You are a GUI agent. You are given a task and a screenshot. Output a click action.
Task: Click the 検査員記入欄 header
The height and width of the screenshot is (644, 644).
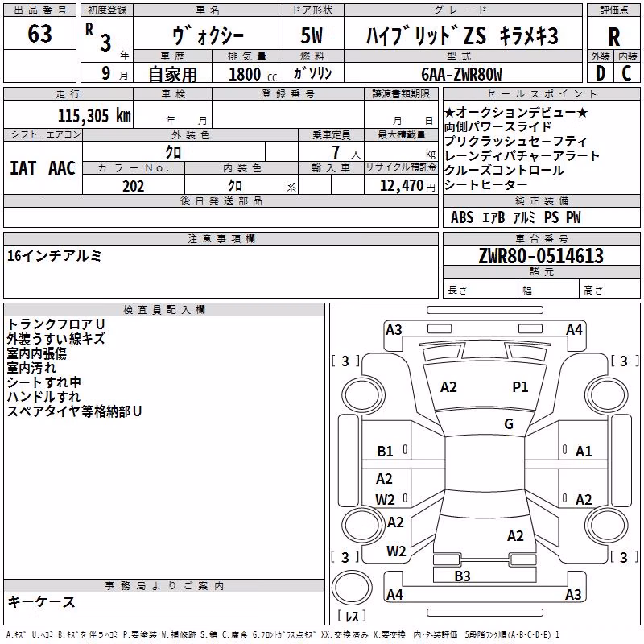[x=164, y=309]
